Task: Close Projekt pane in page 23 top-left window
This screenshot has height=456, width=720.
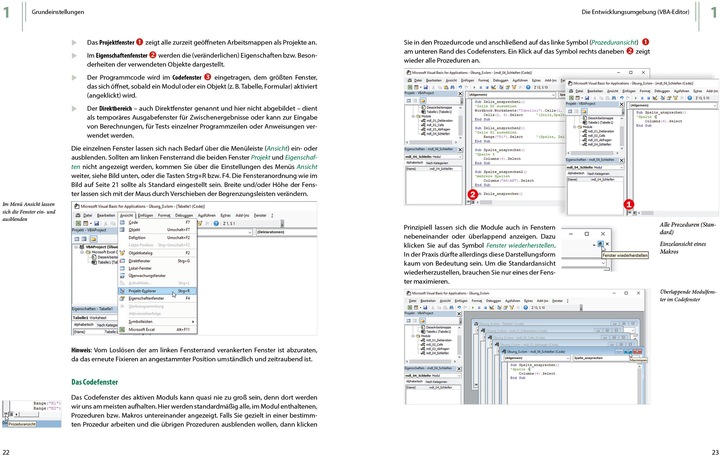Action: 460,94
